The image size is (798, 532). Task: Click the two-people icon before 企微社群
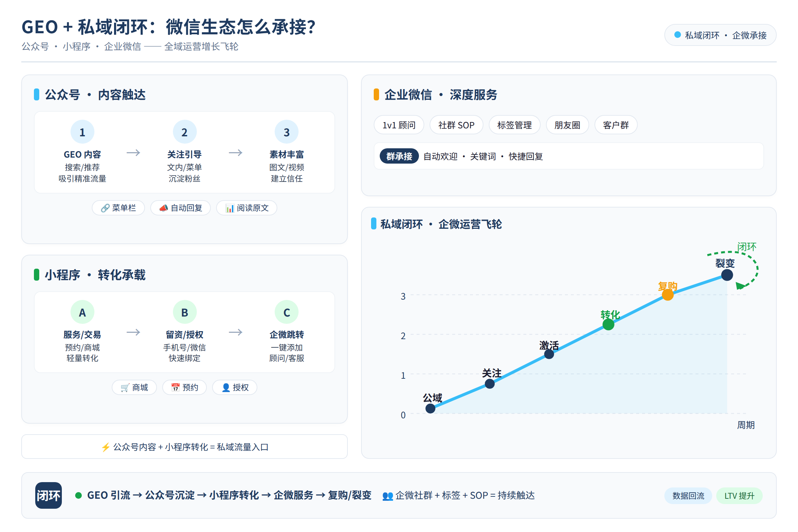pyautogui.click(x=387, y=496)
